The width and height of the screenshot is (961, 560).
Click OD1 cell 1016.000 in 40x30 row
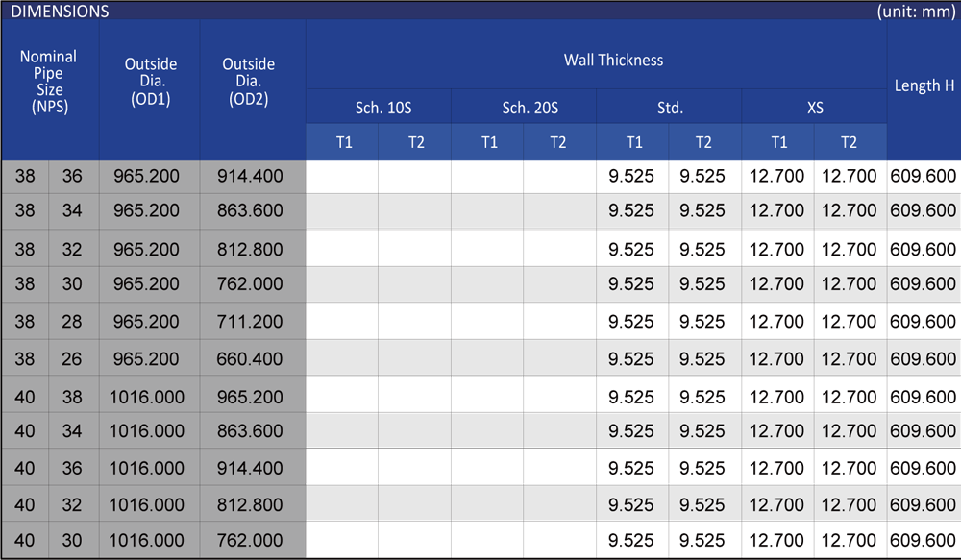tap(147, 541)
